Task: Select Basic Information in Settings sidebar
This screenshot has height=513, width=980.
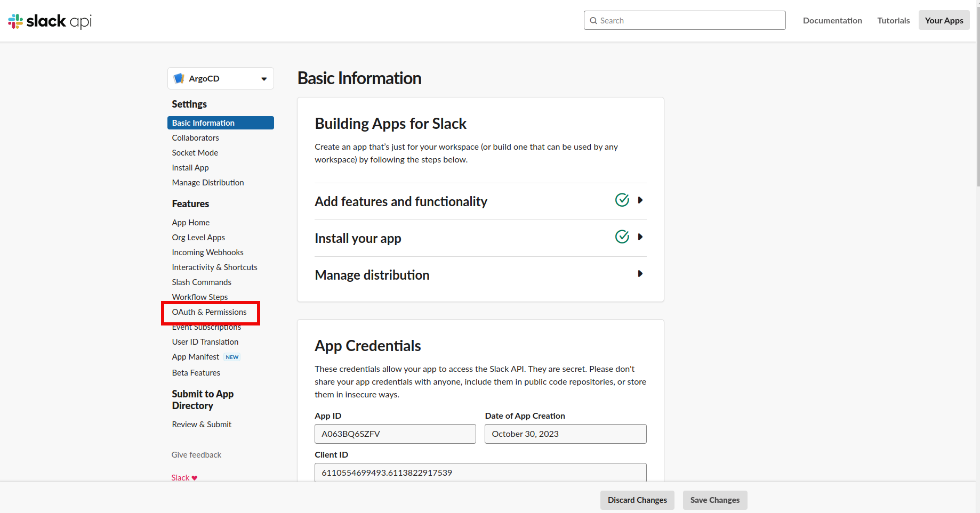Action: click(221, 123)
